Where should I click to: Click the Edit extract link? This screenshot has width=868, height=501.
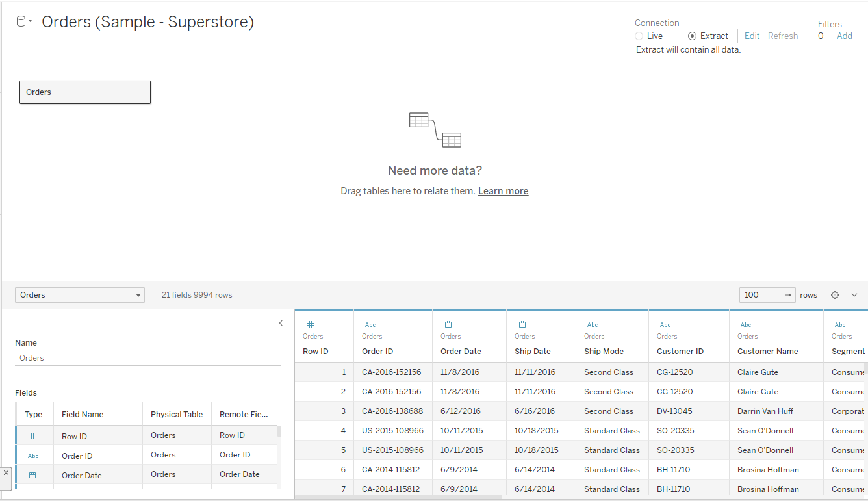[752, 36]
